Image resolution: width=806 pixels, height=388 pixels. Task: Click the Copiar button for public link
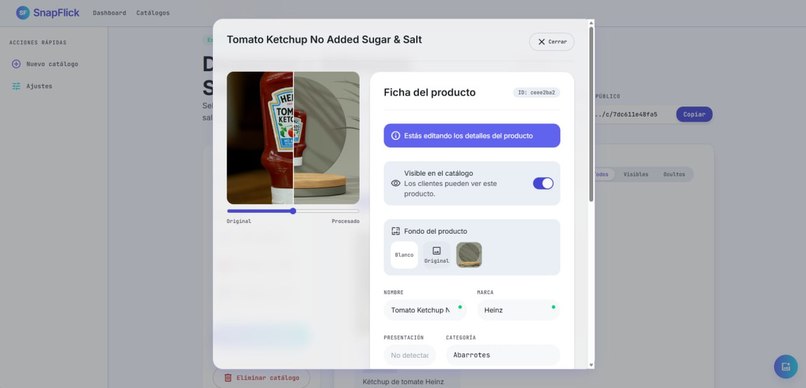point(694,115)
